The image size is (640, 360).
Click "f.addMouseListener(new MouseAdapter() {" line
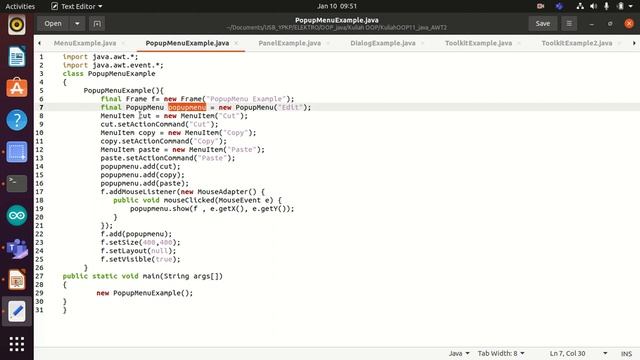pyautogui.click(x=182, y=192)
